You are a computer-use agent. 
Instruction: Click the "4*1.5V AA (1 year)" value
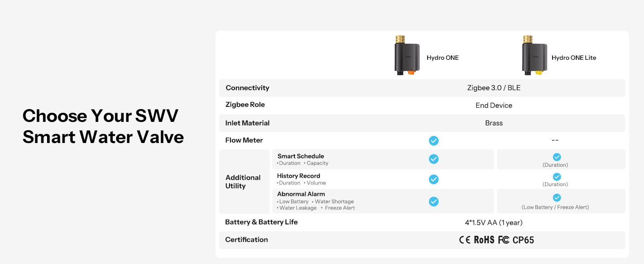pos(494,223)
